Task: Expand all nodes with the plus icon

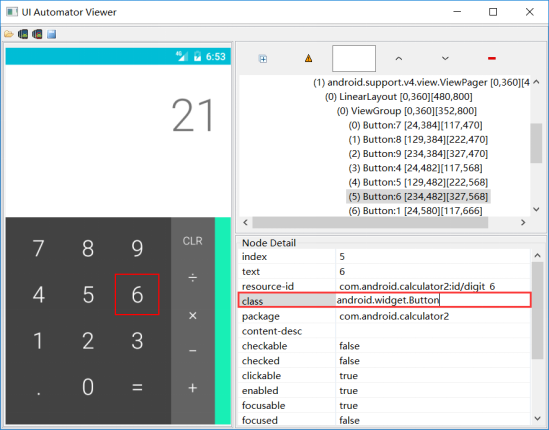Action: (263, 58)
